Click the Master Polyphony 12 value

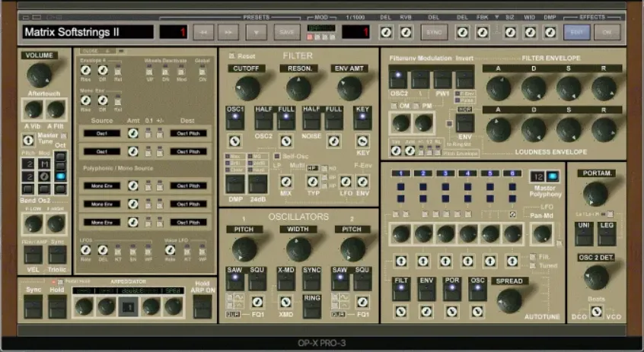tap(537, 177)
